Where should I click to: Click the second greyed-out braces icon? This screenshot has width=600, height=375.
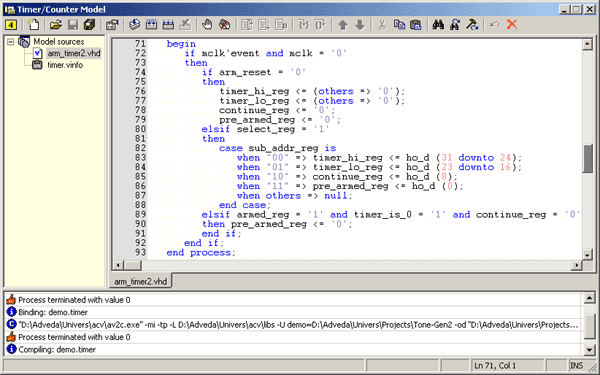pos(320,25)
